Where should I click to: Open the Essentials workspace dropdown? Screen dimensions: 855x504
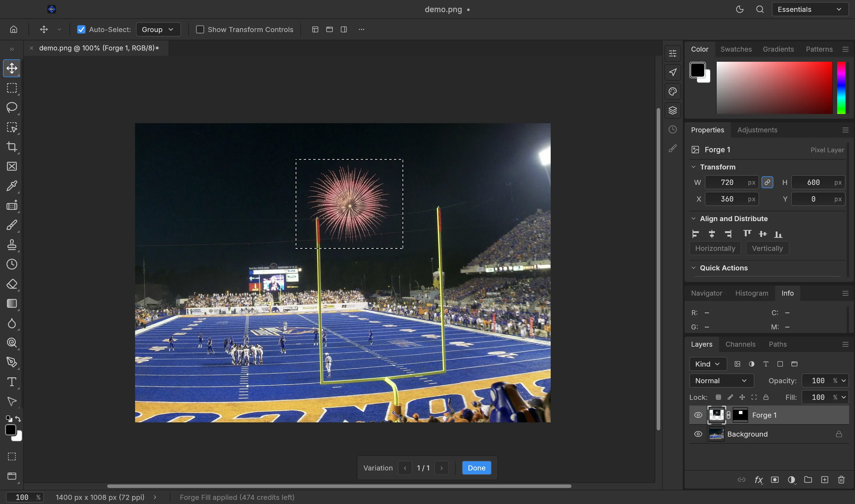(x=810, y=9)
